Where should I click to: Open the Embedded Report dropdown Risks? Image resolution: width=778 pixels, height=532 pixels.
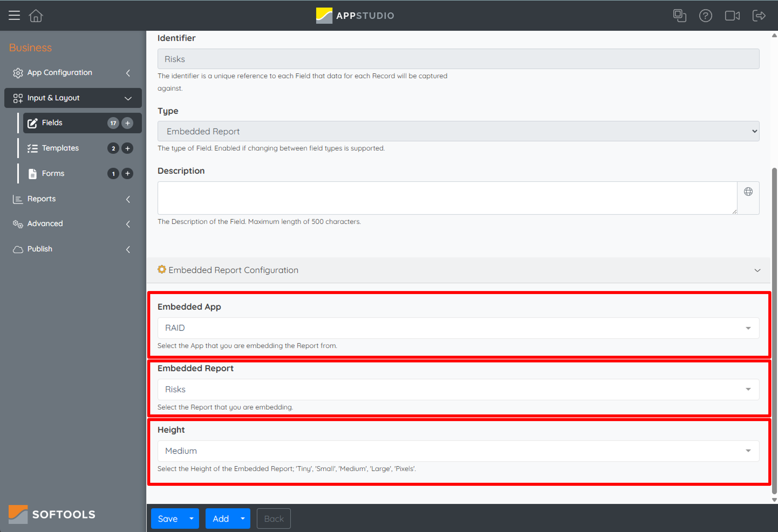458,389
